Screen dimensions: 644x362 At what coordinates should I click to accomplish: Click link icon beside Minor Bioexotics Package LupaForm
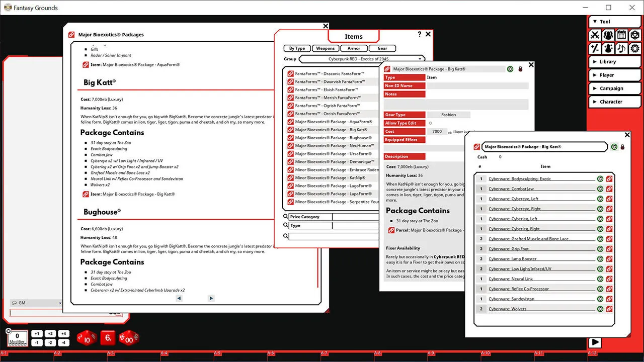[x=290, y=194]
